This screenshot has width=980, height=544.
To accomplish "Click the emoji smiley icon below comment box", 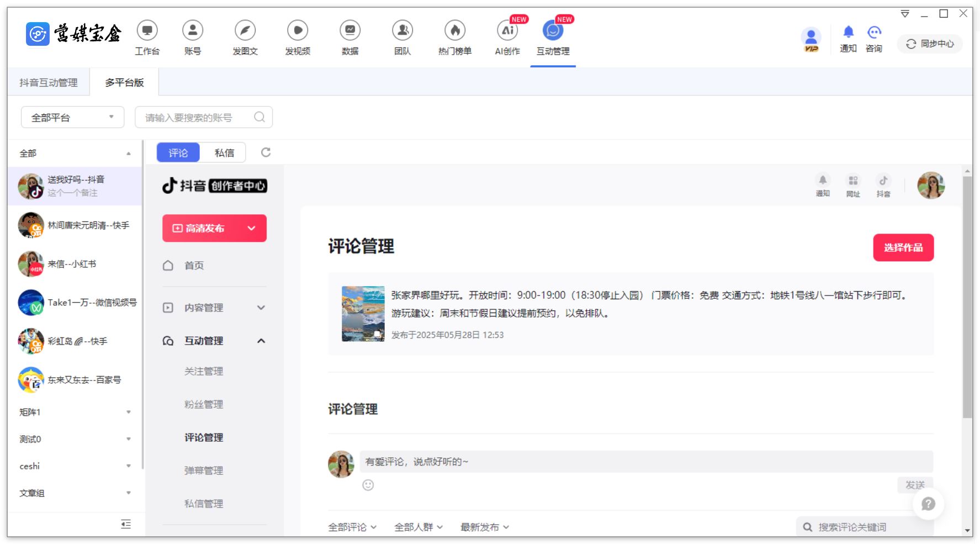I will click(x=368, y=485).
